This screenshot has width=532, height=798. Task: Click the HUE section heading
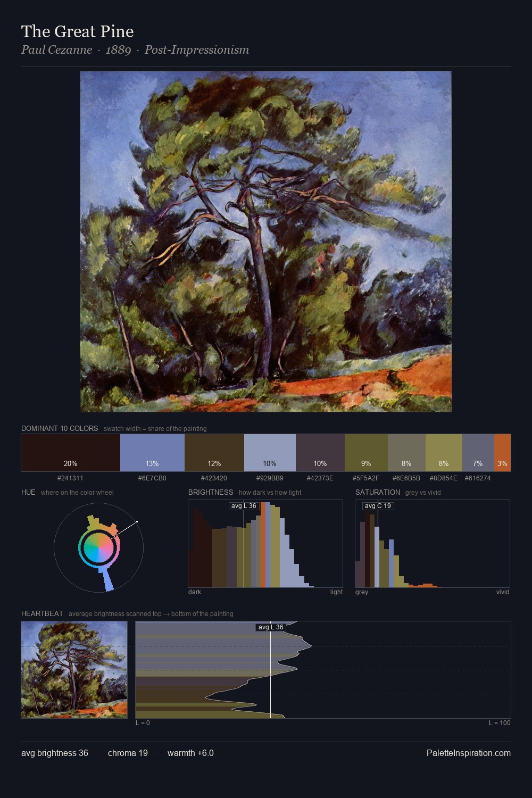pyautogui.click(x=28, y=492)
